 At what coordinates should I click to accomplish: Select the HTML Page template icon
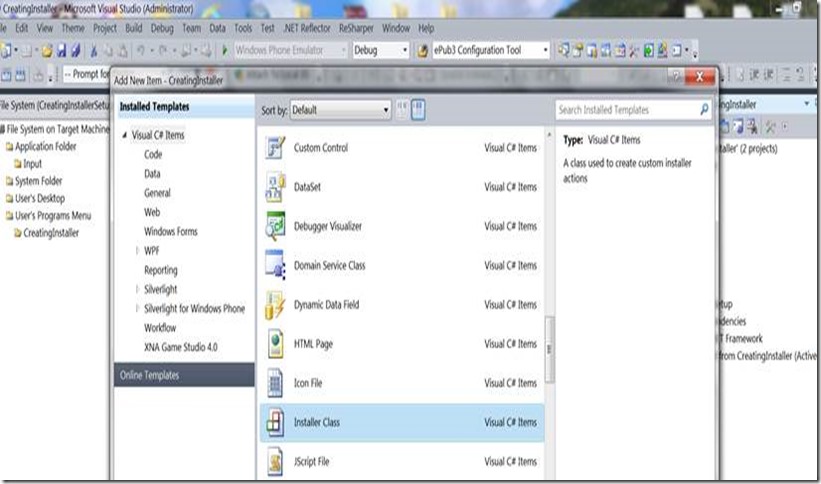(x=274, y=344)
